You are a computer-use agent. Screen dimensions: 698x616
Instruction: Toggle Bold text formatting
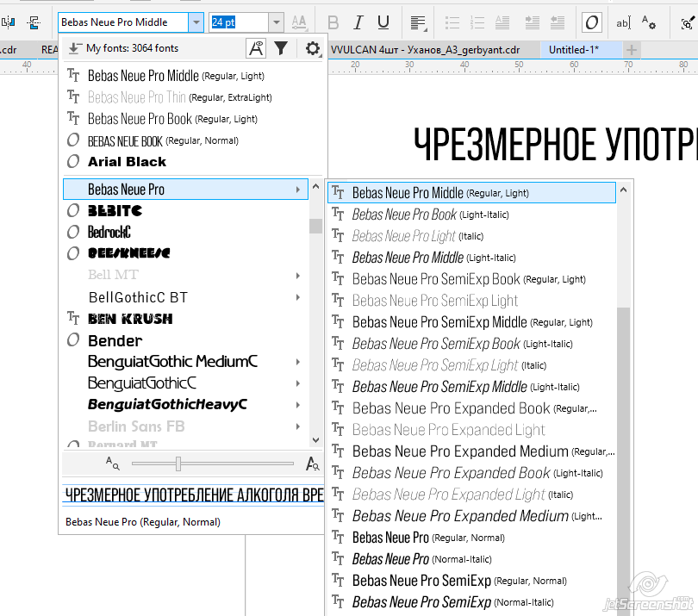pos(333,22)
